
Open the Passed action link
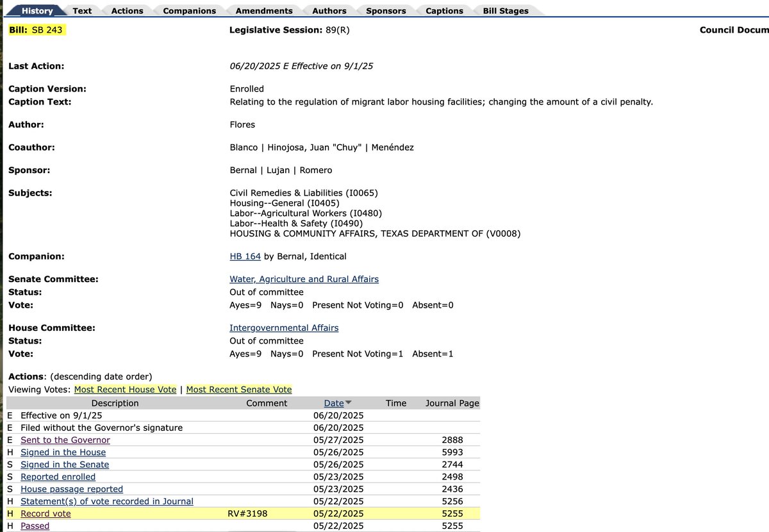(35, 526)
